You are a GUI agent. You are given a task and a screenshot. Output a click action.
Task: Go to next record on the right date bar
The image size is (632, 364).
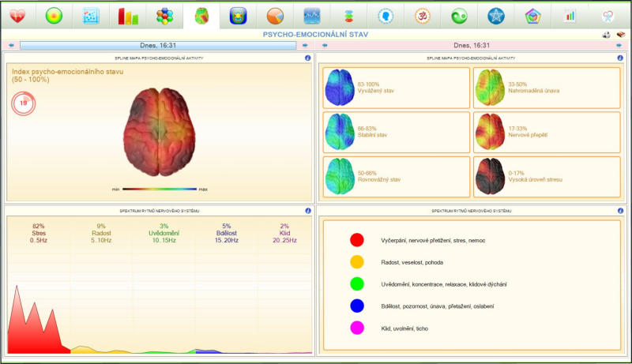click(x=619, y=46)
